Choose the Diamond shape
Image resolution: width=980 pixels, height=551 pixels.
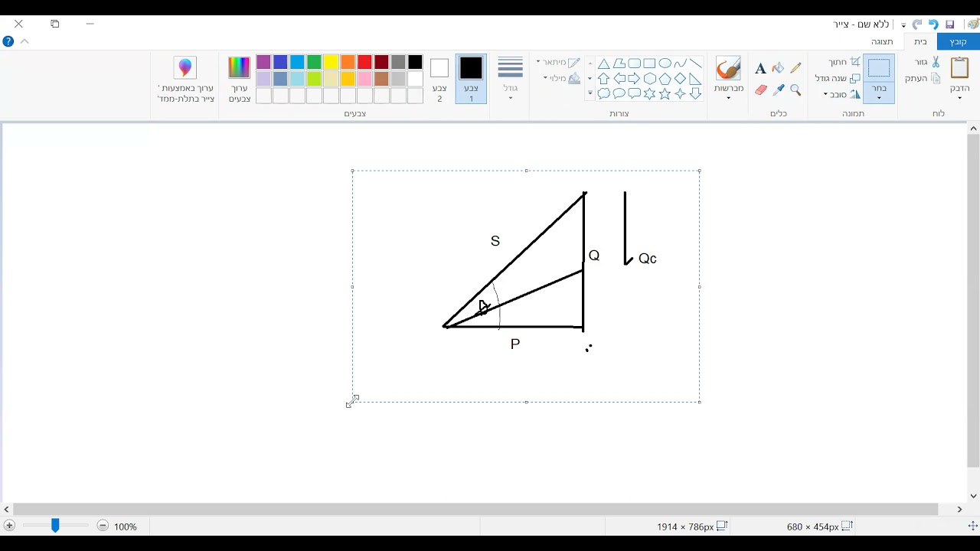pyautogui.click(x=680, y=79)
